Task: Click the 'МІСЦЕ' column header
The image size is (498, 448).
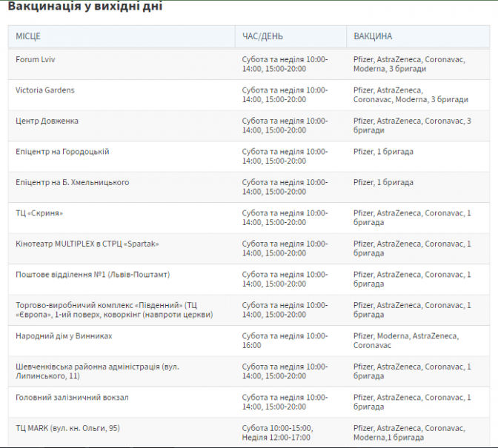Action: 28,36
